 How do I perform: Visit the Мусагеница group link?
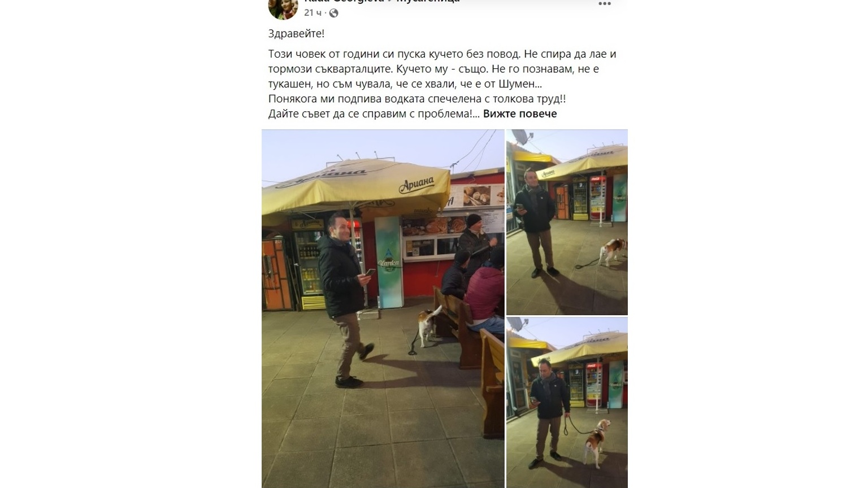pyautogui.click(x=428, y=1)
